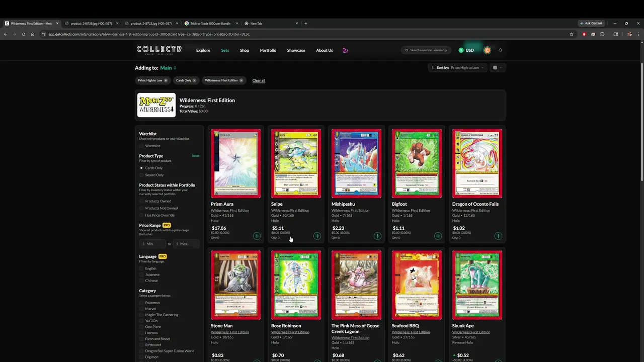Go to the Sets page
The image size is (644, 362).
(225, 50)
